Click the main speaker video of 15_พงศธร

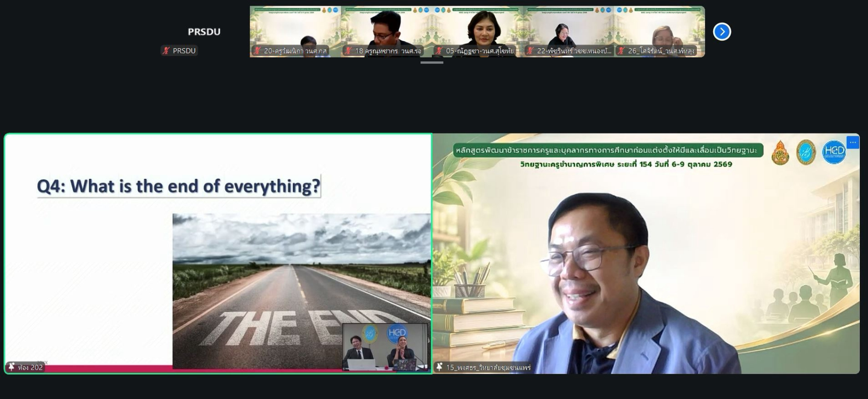click(646, 253)
